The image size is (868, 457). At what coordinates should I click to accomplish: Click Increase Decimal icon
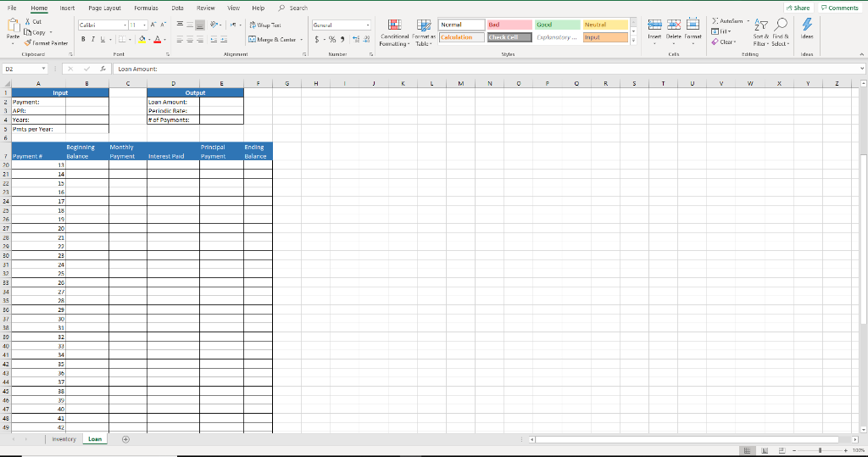356,39
